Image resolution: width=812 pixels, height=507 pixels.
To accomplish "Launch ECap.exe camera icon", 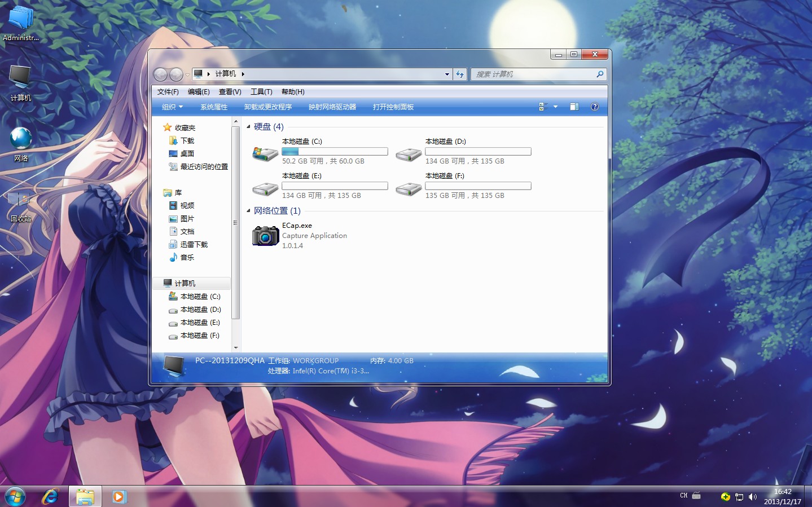I will click(265, 236).
